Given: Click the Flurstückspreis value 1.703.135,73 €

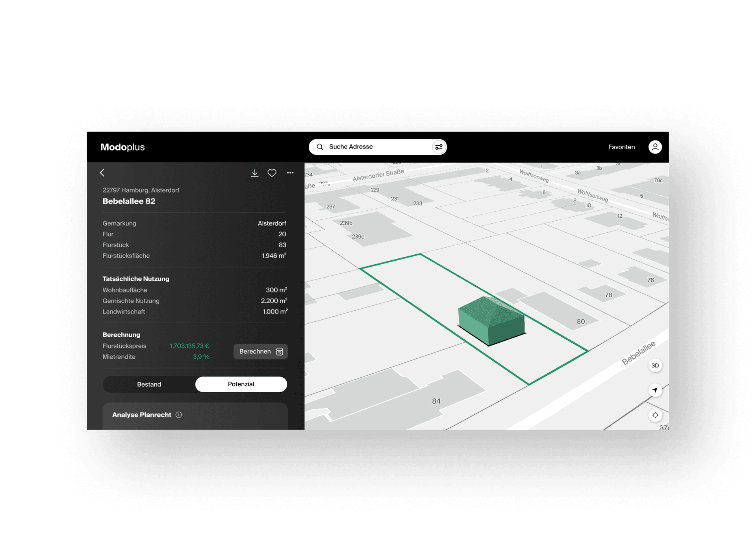Looking at the screenshot, I should click(189, 346).
